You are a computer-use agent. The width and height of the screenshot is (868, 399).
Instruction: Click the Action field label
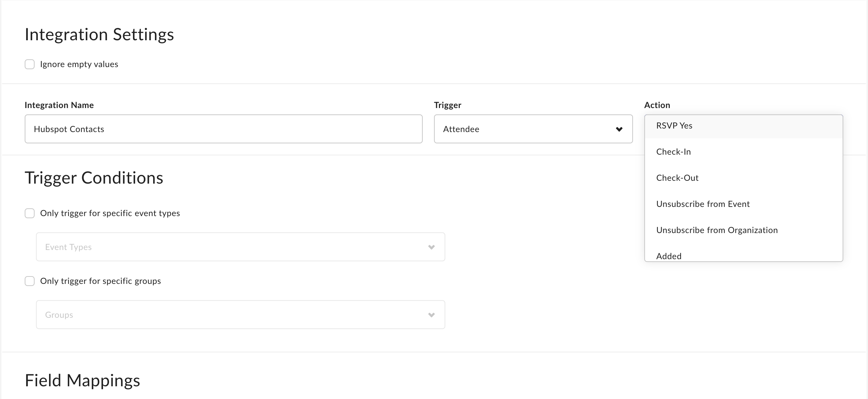click(657, 105)
